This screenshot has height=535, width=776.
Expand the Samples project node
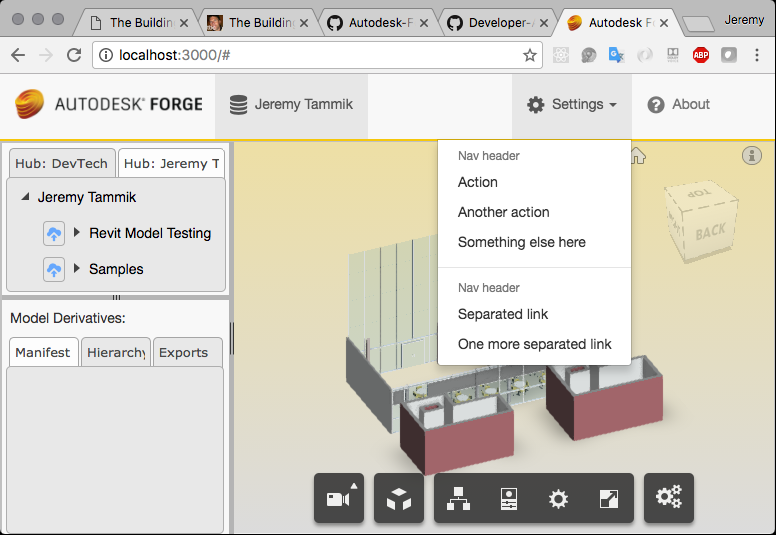coord(77,269)
